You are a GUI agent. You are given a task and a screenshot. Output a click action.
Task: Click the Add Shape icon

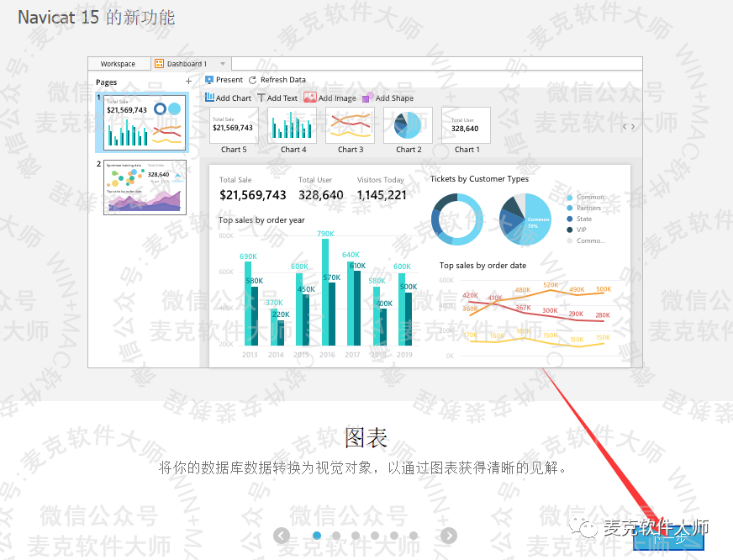(x=368, y=98)
